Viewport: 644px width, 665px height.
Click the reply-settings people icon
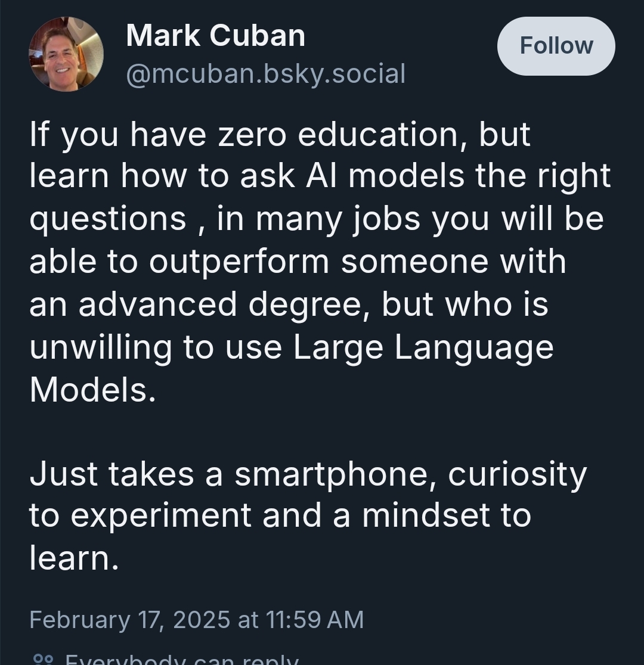pos(43,659)
